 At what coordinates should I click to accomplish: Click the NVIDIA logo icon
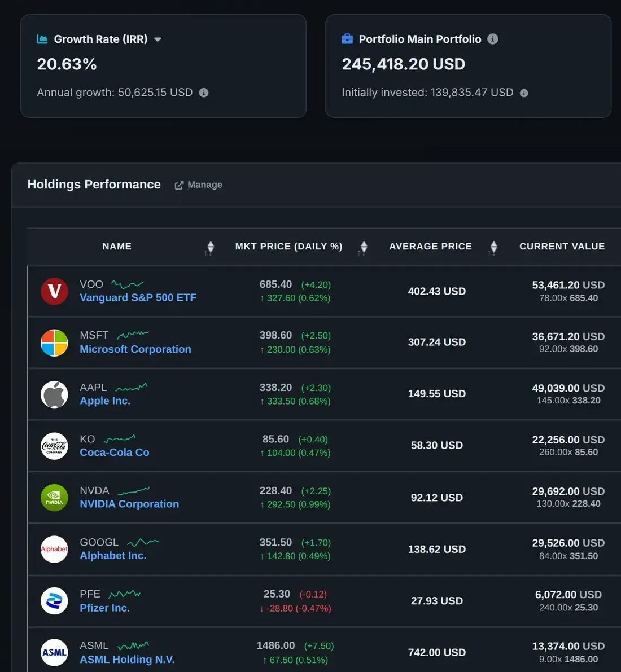point(54,498)
